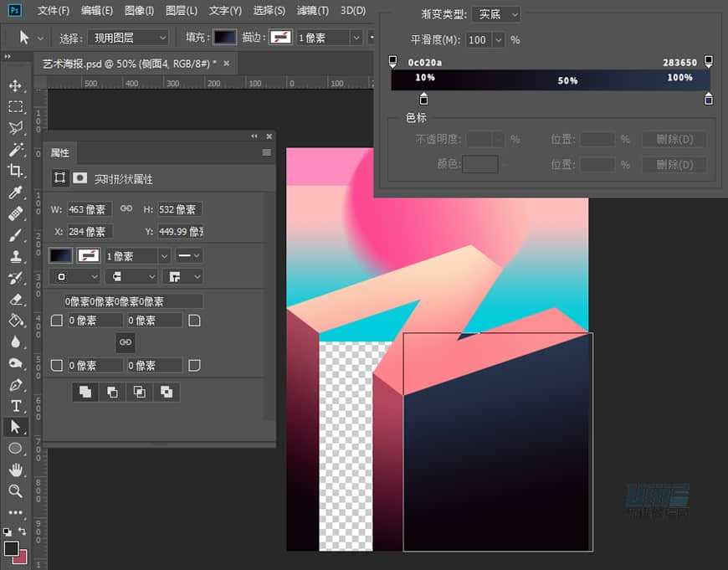
Task: Choose the Horizontal Type tool
Action: [x=15, y=406]
